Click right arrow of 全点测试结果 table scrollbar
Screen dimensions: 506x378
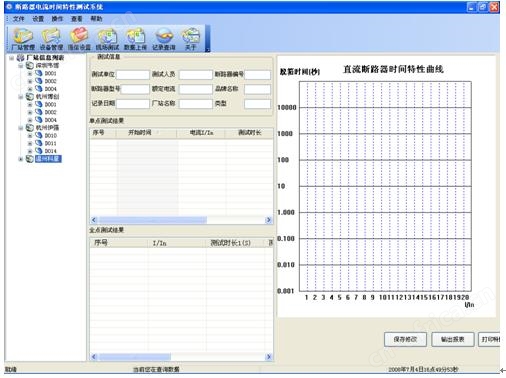269,357
